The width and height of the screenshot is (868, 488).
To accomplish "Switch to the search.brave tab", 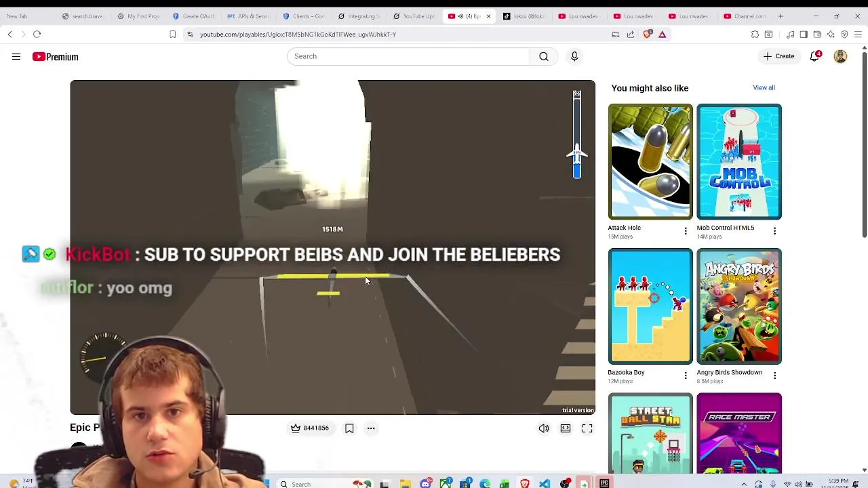I will pyautogui.click(x=85, y=16).
